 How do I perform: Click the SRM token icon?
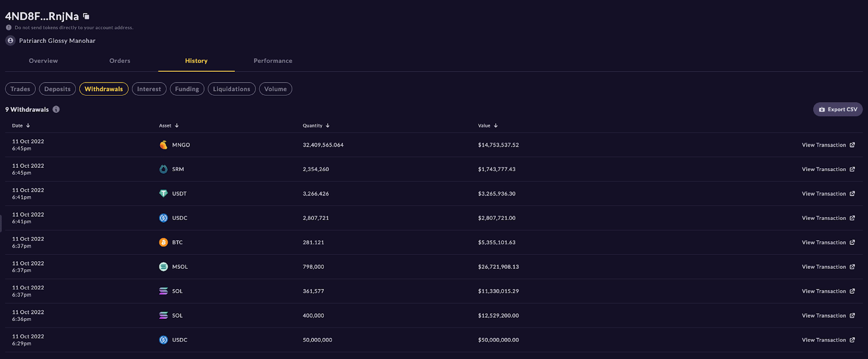[163, 169]
